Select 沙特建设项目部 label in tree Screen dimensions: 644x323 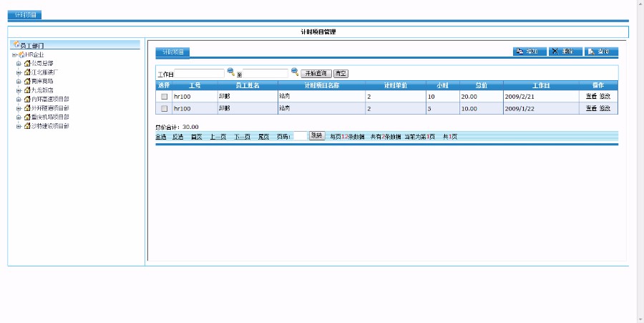(50, 126)
